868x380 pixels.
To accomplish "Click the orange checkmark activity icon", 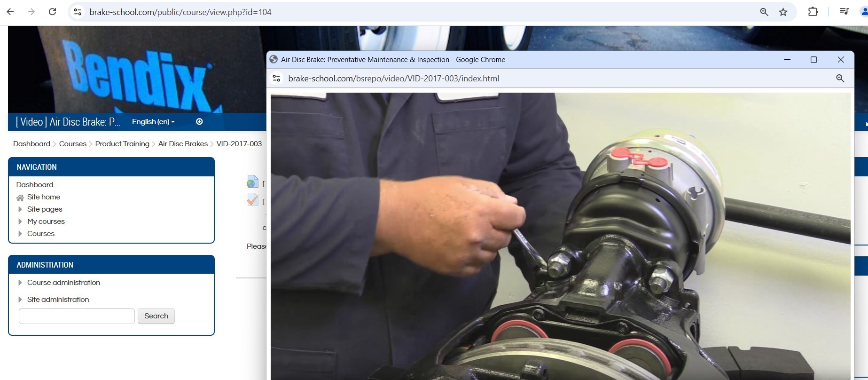I will point(252,200).
